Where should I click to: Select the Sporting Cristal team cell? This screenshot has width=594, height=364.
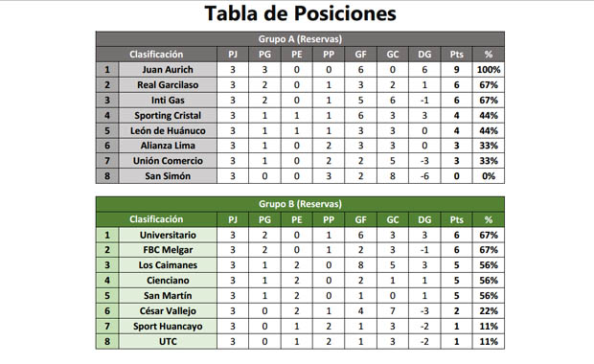click(168, 116)
